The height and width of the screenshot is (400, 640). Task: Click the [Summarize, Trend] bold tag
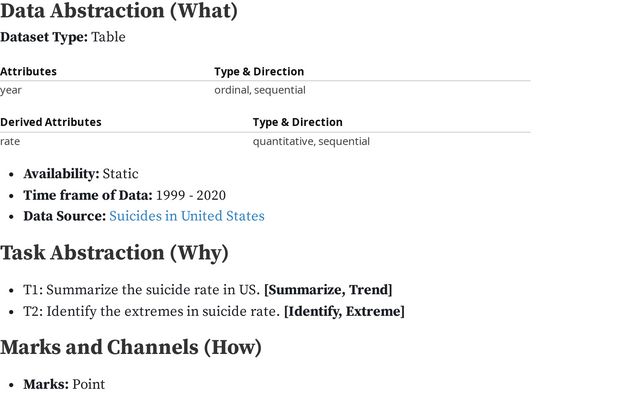pos(328,290)
